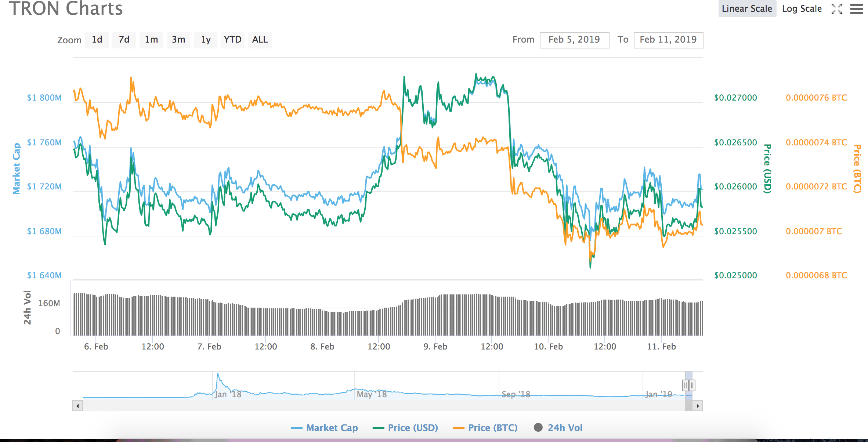Set zoom to 7d

point(124,40)
